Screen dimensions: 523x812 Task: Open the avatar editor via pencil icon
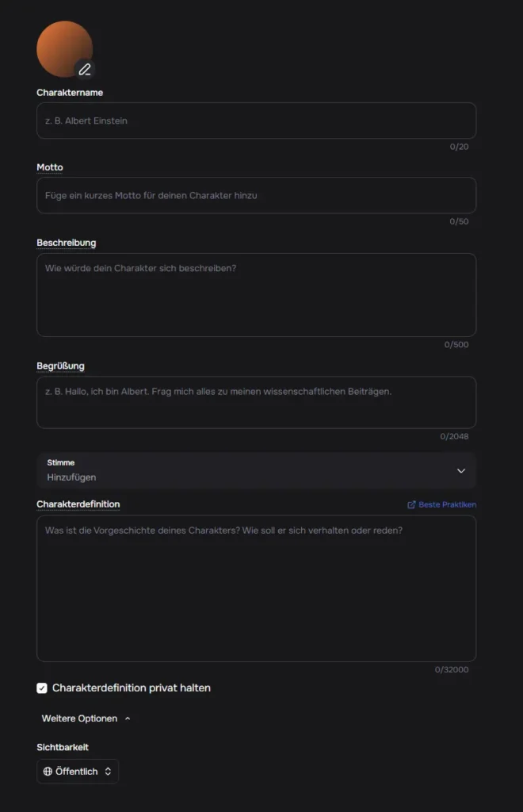pyautogui.click(x=84, y=69)
